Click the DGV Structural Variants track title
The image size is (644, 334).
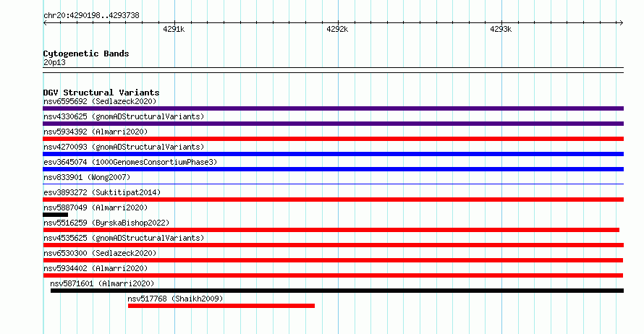[x=101, y=93]
